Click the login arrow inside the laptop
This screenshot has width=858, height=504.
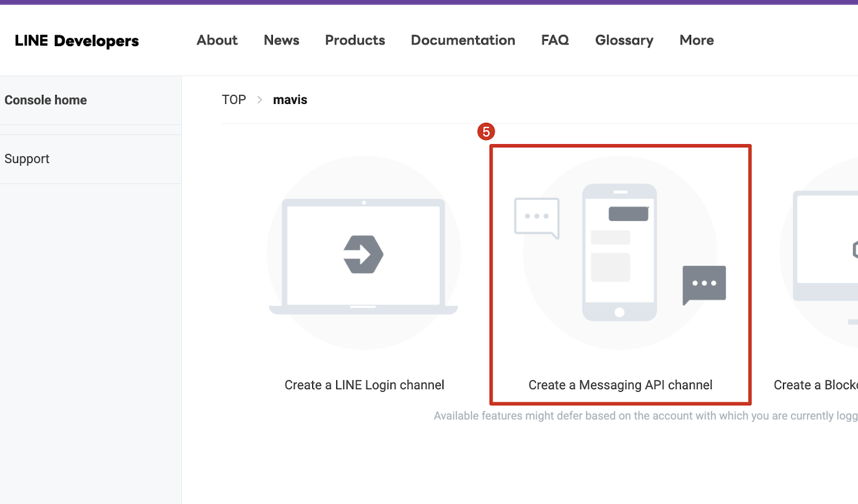pos(364,254)
